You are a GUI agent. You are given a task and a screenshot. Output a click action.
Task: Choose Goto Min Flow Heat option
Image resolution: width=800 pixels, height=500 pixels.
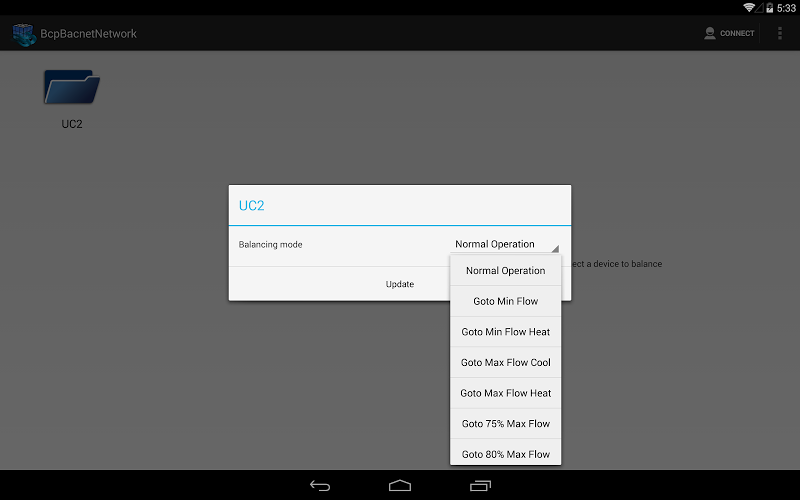(x=506, y=332)
